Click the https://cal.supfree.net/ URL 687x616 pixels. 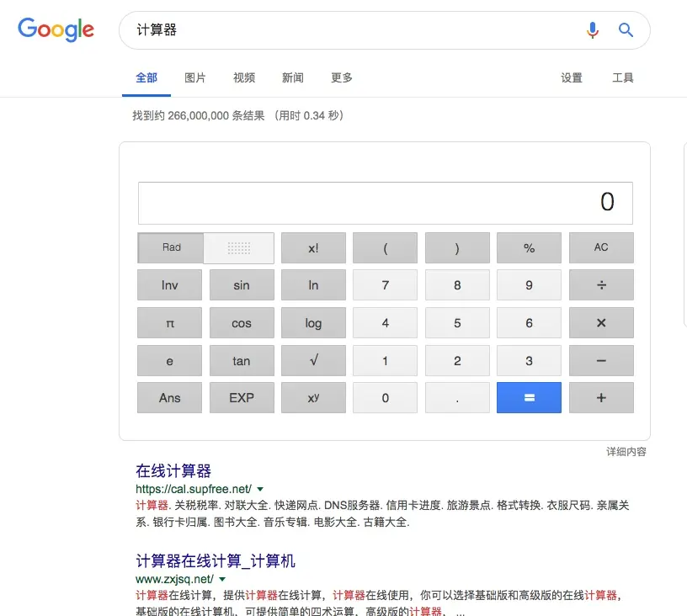[194, 489]
